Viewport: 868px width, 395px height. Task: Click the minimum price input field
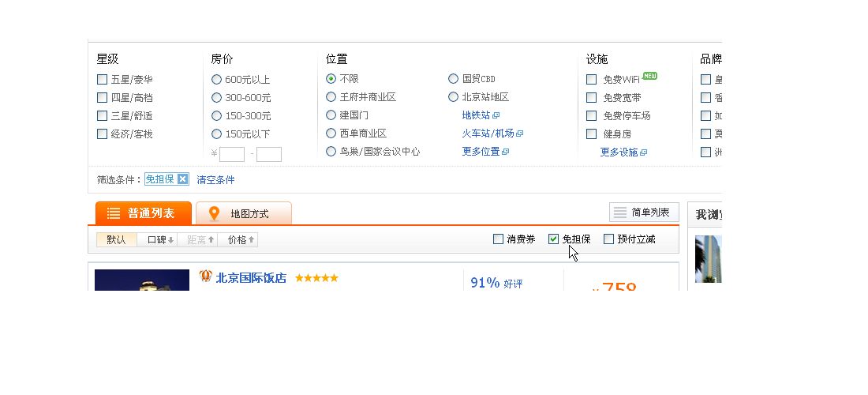tap(232, 154)
